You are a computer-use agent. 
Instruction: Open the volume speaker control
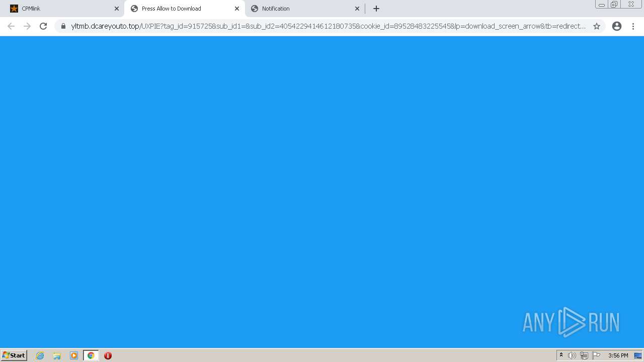572,355
